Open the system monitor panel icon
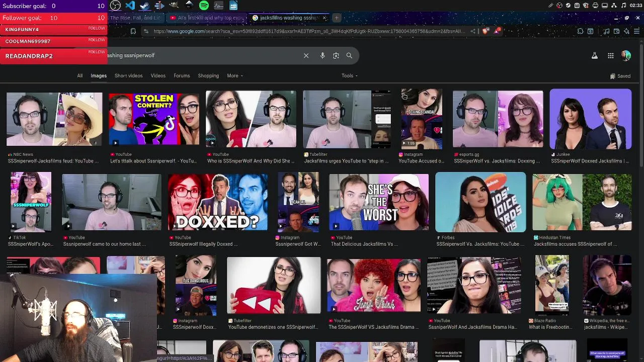Viewport: 644px width, 362px height. [218, 6]
